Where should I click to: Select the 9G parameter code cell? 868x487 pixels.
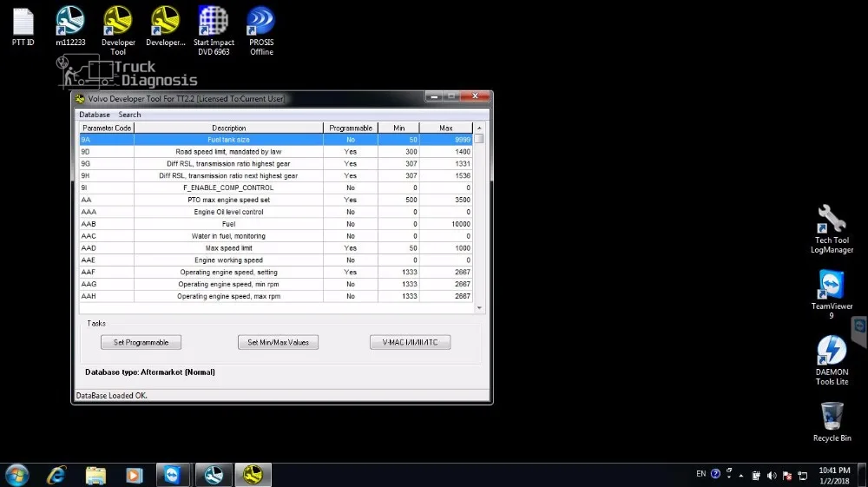(106, 164)
